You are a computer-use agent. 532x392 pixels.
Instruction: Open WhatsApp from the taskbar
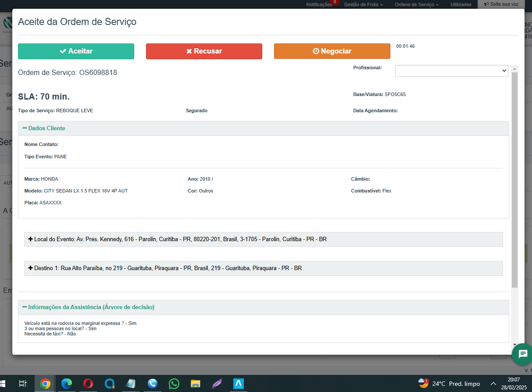click(x=174, y=384)
